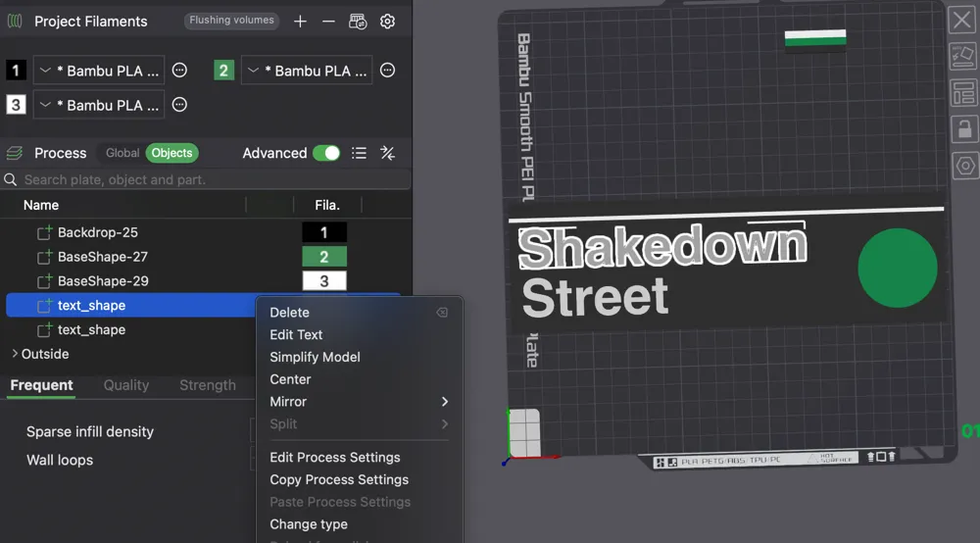Open filament 3 Bambu PLA dropdown

(x=99, y=104)
